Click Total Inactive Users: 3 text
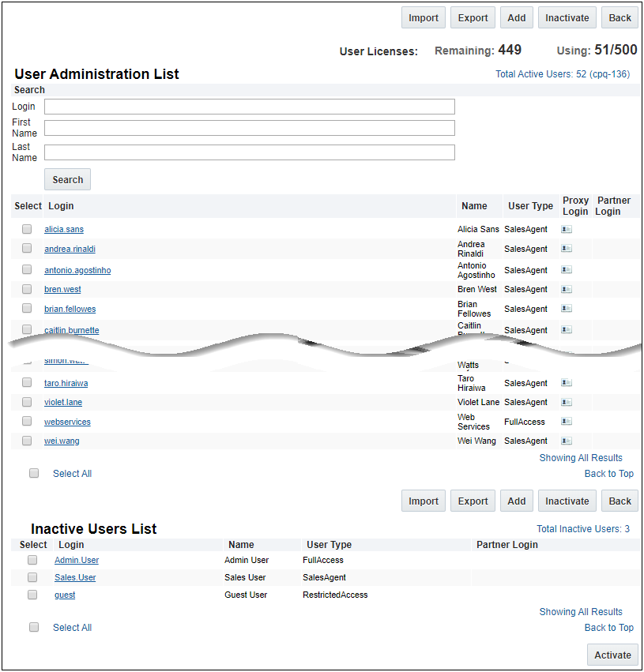 coord(583,529)
